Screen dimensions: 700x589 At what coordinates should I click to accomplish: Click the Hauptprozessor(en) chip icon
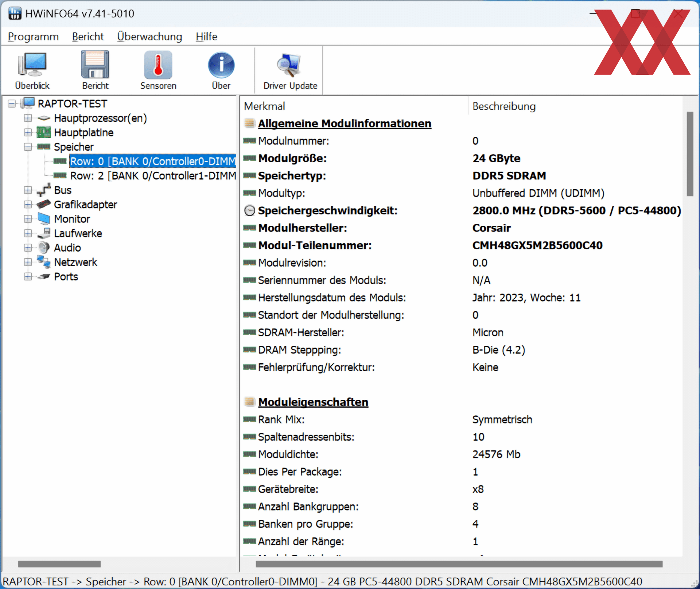point(44,118)
